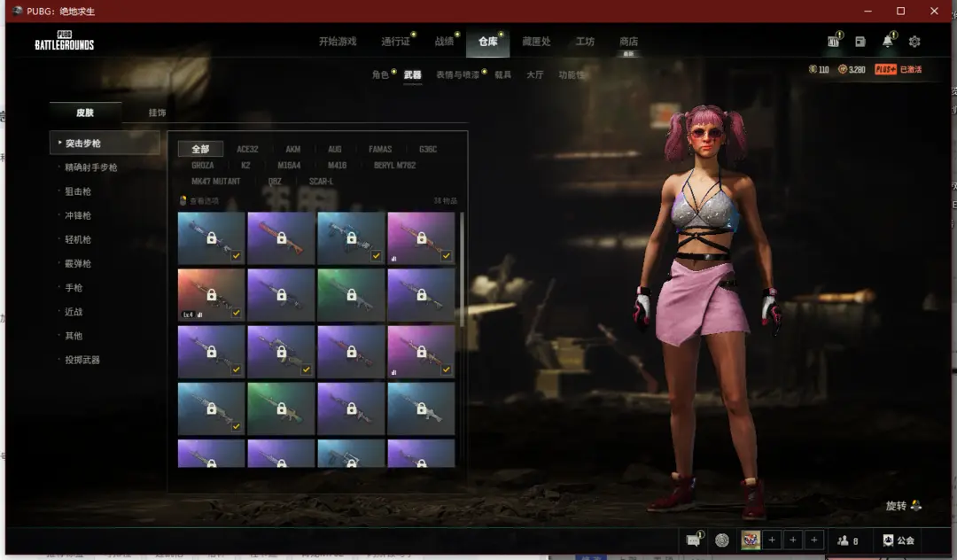Image resolution: width=957 pixels, height=560 pixels.
Task: Select the green skin in fourth row
Action: (281, 408)
